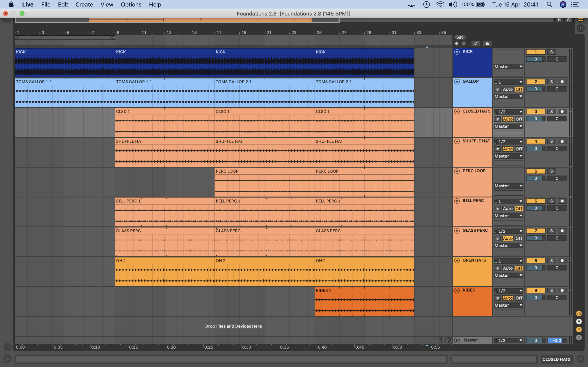Viewport: 588px width, 367px height.
Task: Jump to previous locator with left arrow
Action: (457, 43)
